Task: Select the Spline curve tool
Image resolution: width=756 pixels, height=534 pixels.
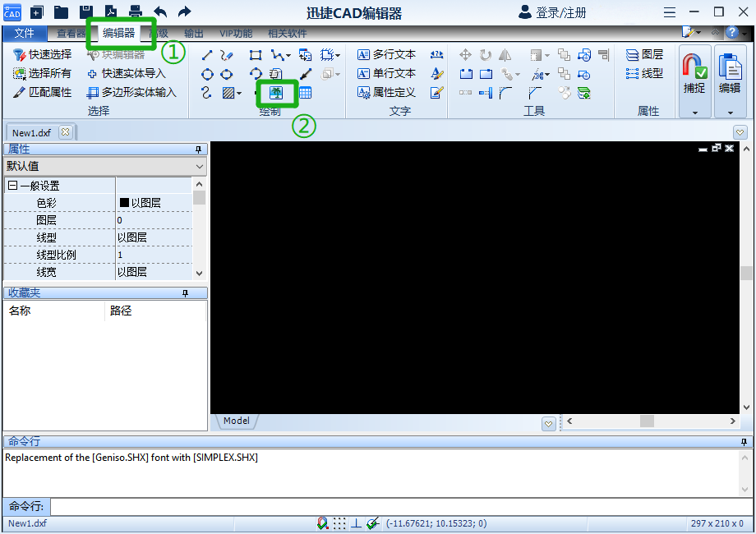Action: tap(206, 93)
